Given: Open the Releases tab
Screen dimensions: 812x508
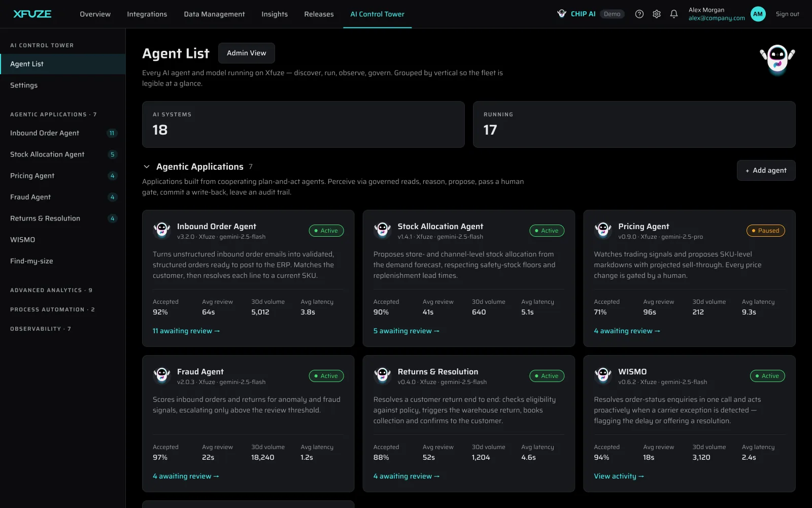Looking at the screenshot, I should coord(319,14).
